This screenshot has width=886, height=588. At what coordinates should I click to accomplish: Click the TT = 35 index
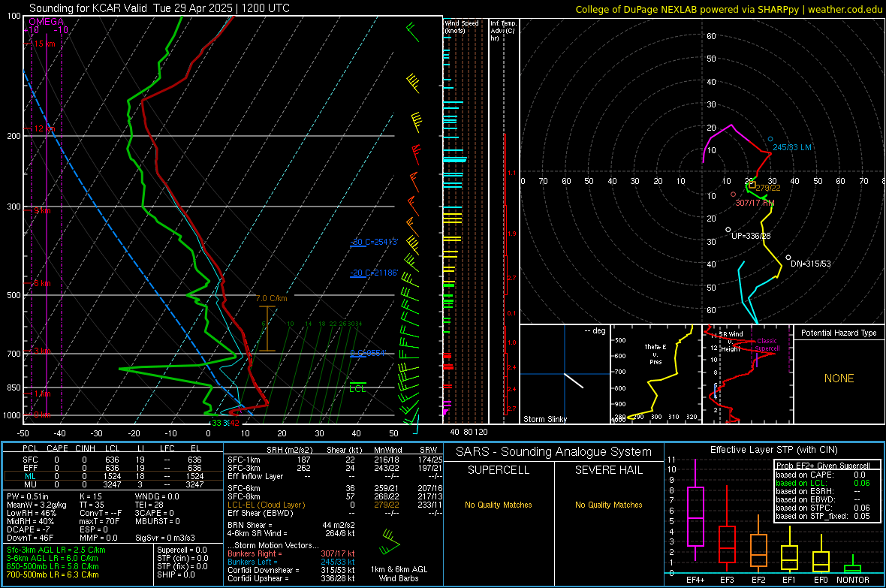tap(92, 505)
